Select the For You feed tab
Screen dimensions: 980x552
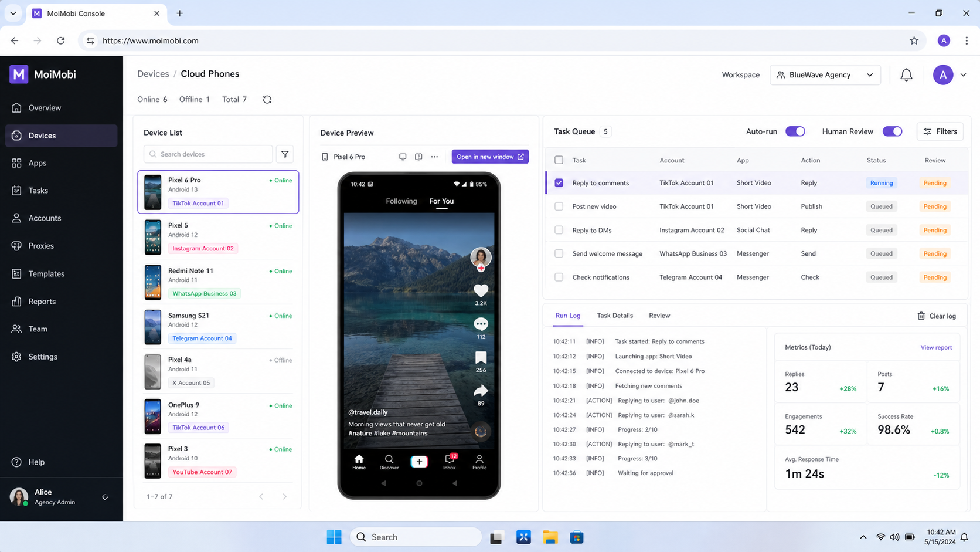point(441,201)
